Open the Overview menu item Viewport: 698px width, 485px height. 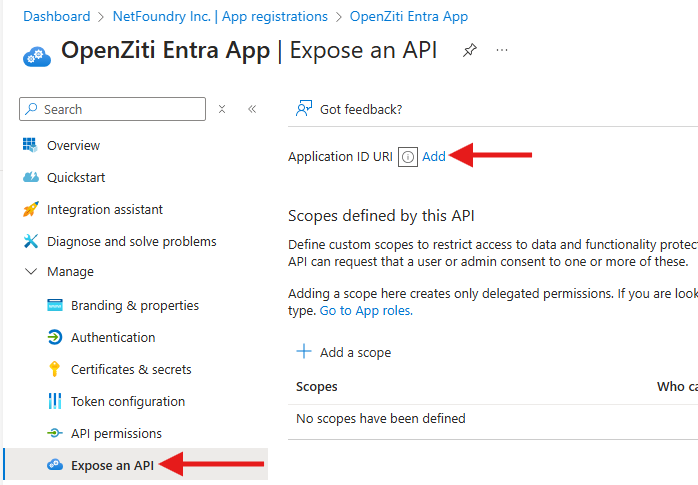pyautogui.click(x=73, y=145)
